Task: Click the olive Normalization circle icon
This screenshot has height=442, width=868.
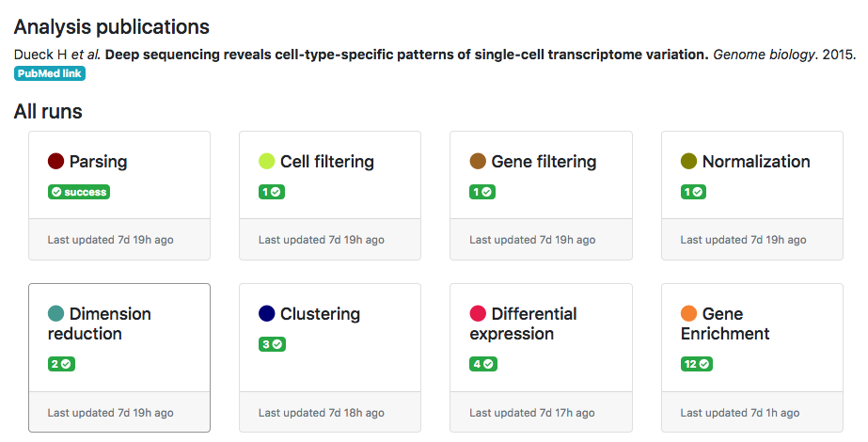Action: coord(688,162)
